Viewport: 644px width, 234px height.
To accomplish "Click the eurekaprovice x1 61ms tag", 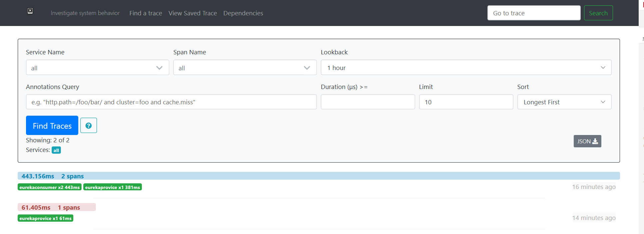I will (x=45, y=218).
